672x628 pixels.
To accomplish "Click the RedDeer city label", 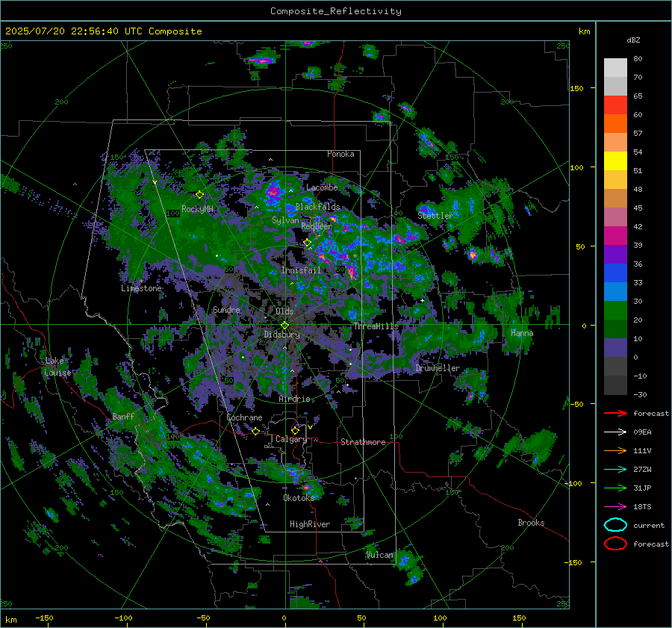I will 317,226.
